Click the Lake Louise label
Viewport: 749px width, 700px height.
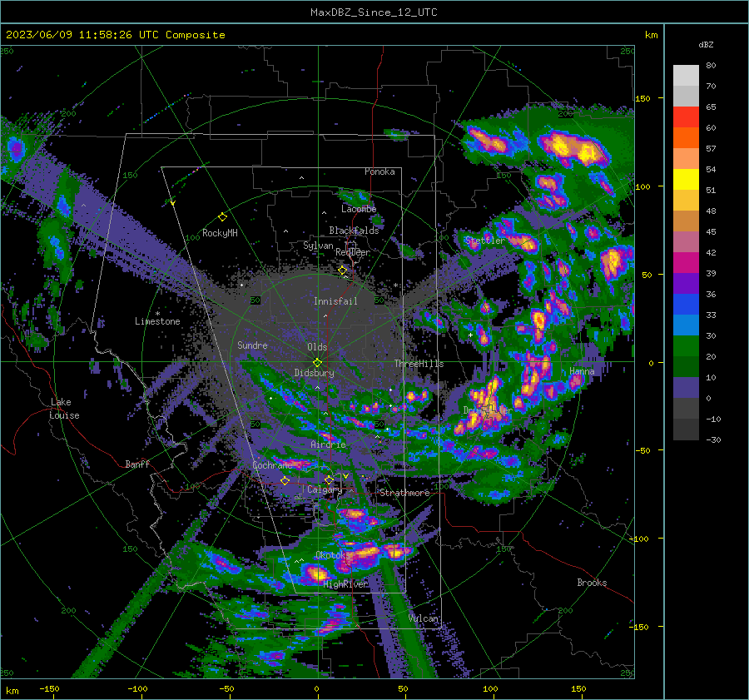pyautogui.click(x=64, y=409)
